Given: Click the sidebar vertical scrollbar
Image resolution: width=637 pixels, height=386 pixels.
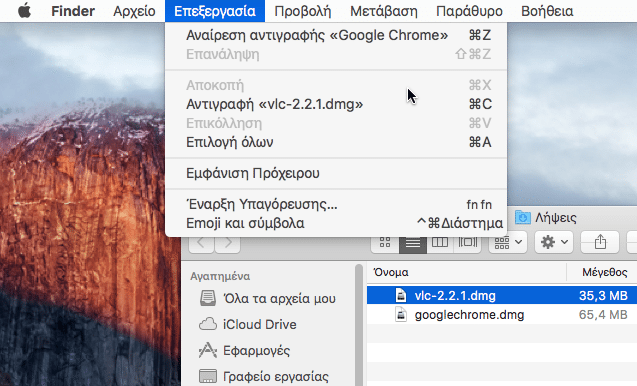Looking at the screenshot, I should coord(359,325).
